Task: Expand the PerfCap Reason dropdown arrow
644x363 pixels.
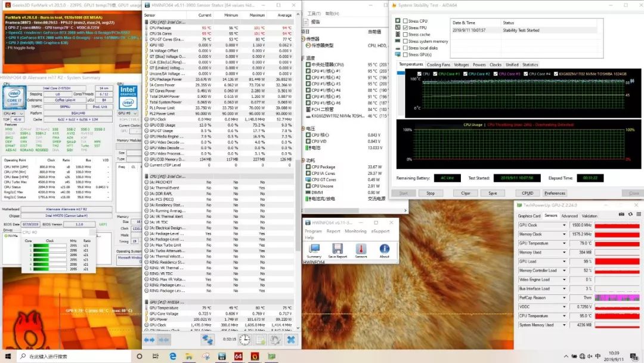Action: click(x=564, y=298)
